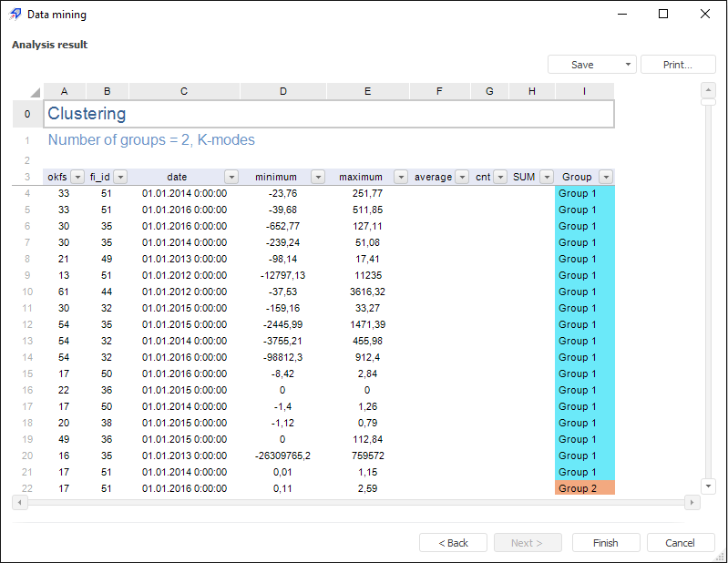Open the fi_id column filter dropdown
728x563 pixels.
(x=120, y=177)
